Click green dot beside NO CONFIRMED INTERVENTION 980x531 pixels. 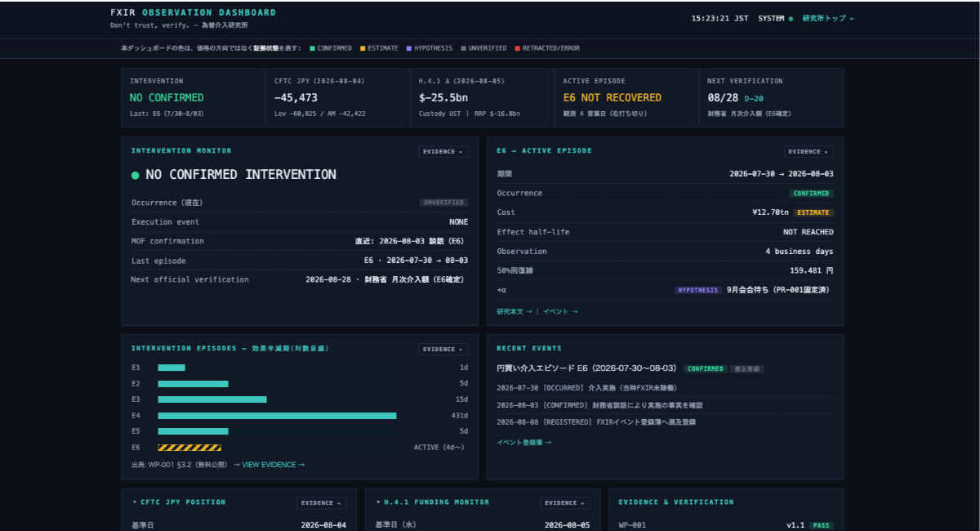[x=136, y=175]
